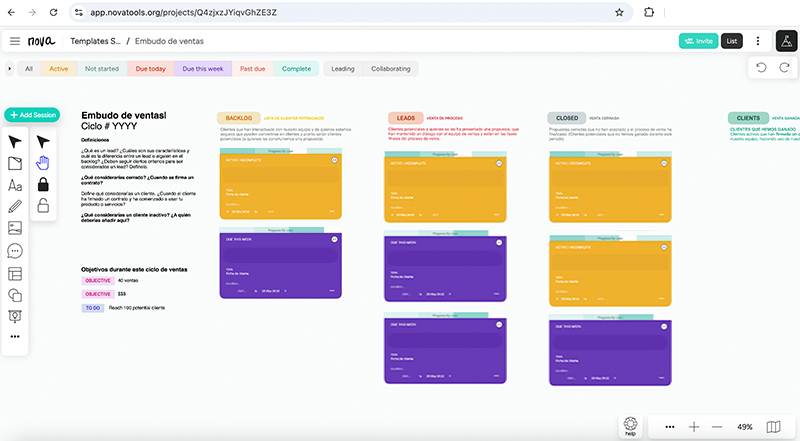
Task: Open the hamburger main menu
Action: pyautogui.click(x=15, y=41)
